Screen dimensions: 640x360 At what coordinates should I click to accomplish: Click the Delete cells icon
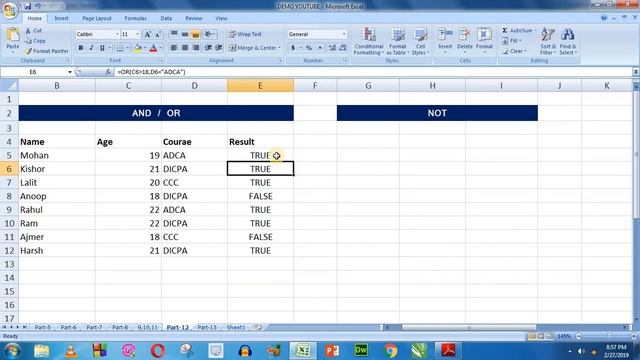(464, 35)
